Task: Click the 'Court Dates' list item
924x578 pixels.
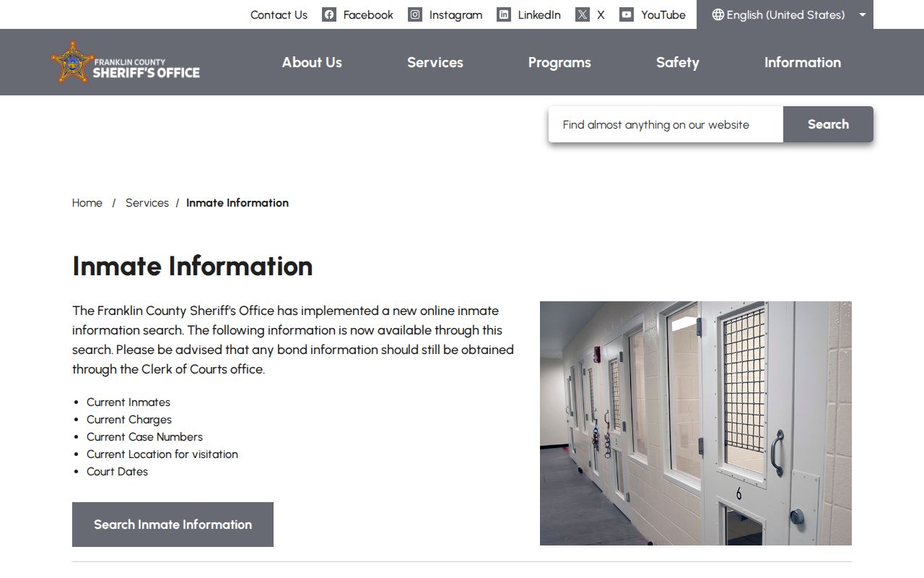Action: (x=117, y=472)
